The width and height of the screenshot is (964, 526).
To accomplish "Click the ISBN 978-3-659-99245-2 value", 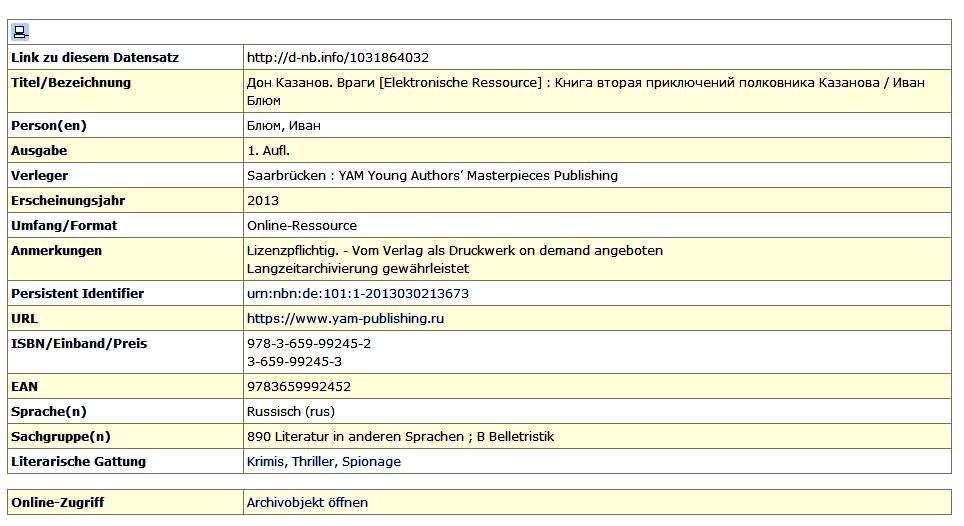I will point(308,344).
